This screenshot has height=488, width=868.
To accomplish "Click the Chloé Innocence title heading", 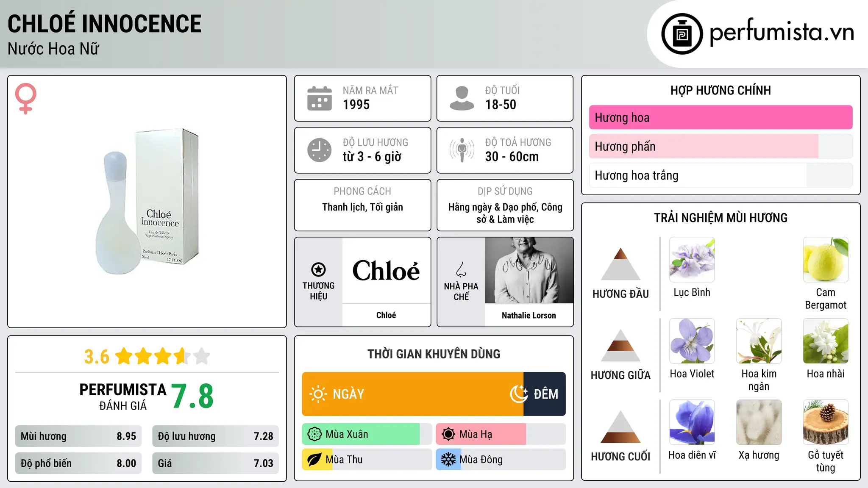I will pos(104,24).
